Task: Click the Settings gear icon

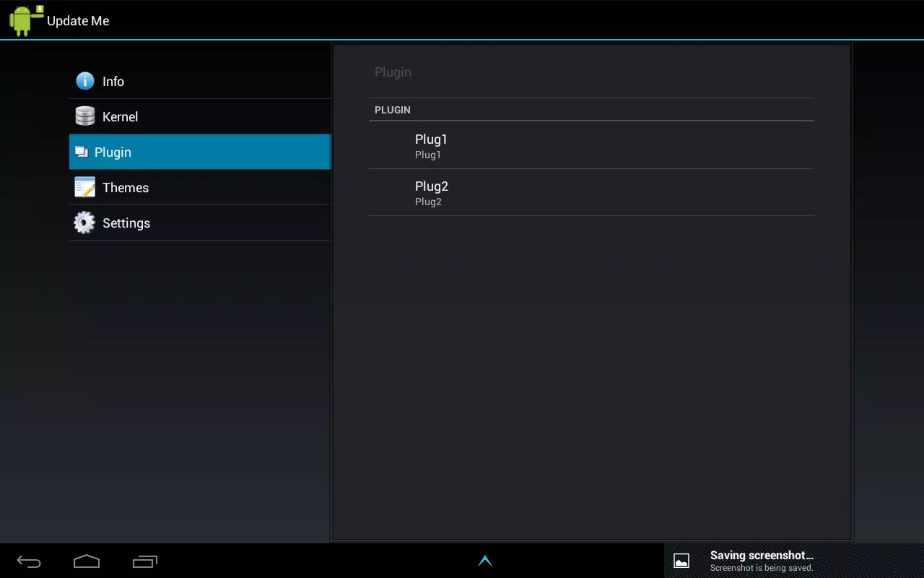Action: point(84,223)
